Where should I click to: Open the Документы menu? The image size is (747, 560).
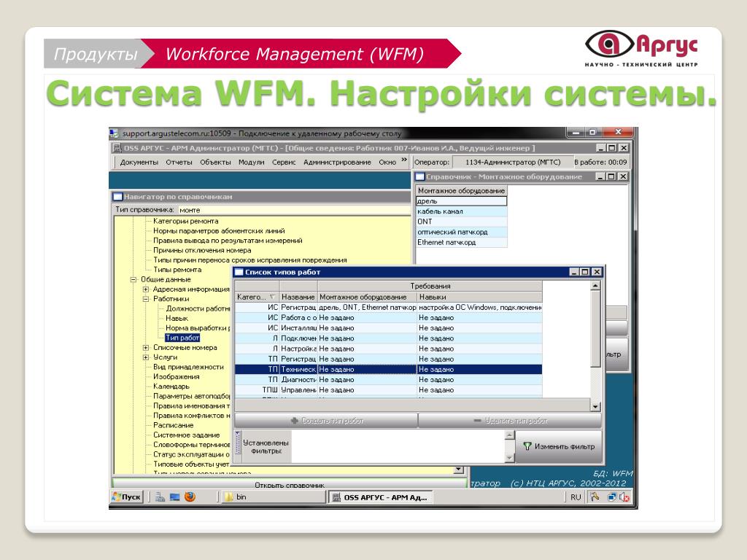(x=139, y=163)
